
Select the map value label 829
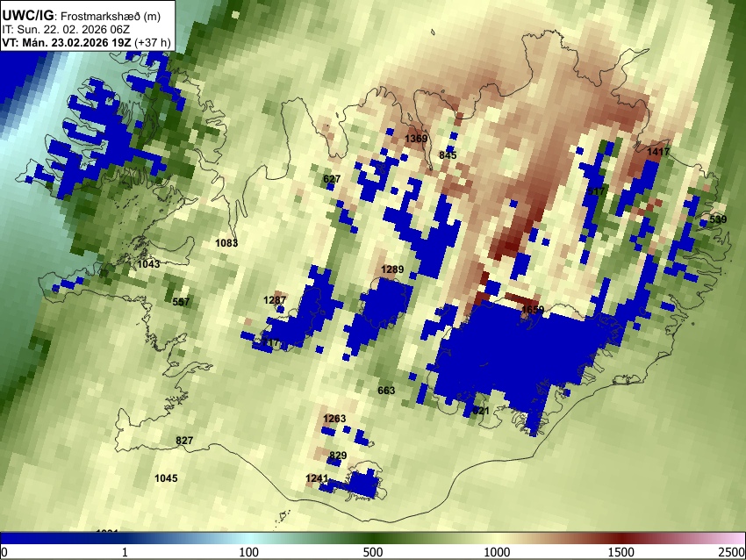(x=338, y=456)
